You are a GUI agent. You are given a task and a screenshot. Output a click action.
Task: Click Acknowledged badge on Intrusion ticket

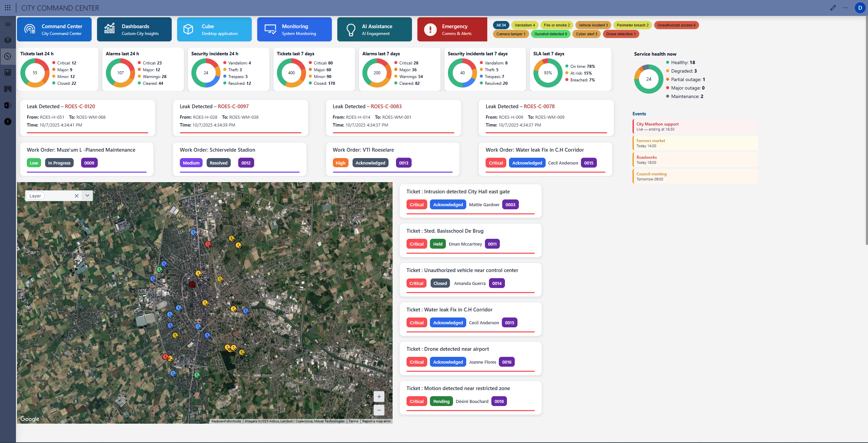(448, 205)
